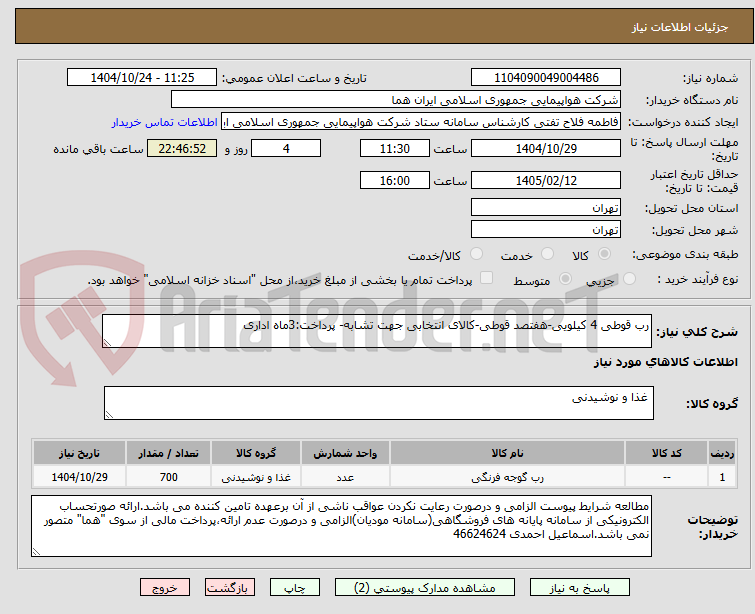This screenshot has width=755, height=614.
Task: Click the گروه کالا table column header
Action: click(x=256, y=453)
